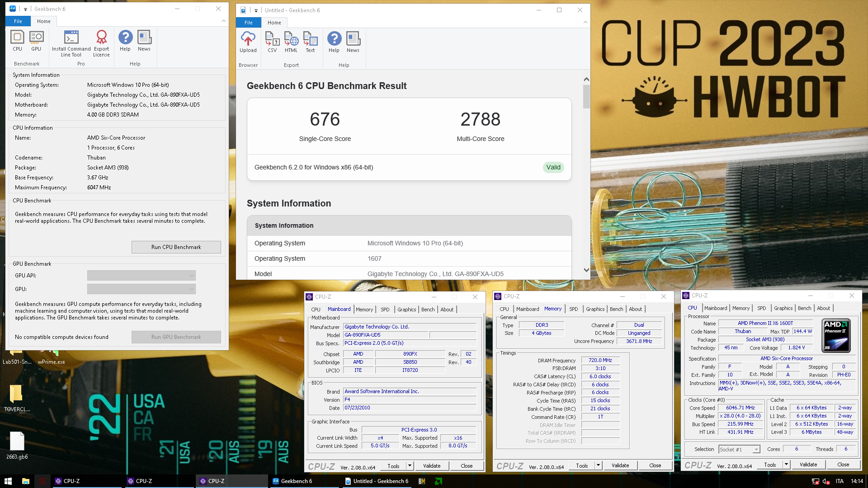Open Tools dropdown arrow in Memory CPU-Z

click(598, 465)
